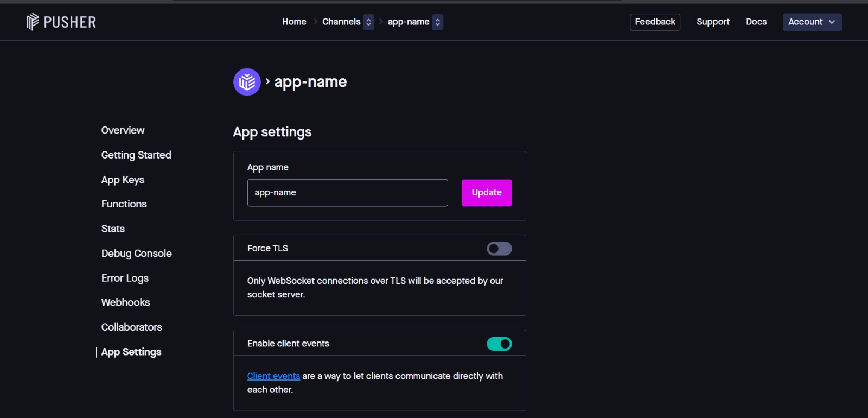The height and width of the screenshot is (418, 868).
Task: Click the text 'Only WebSocket connections over TLS'
Action: point(327,281)
